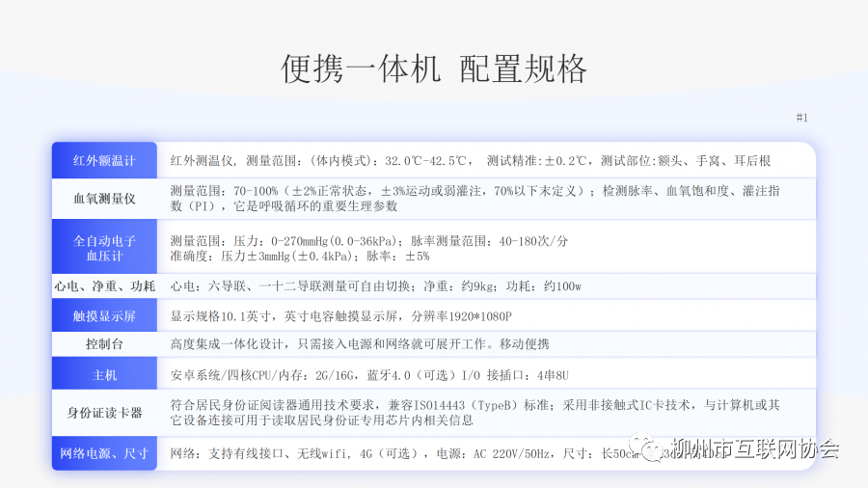Click the 测量范围:70-100% blood oxygen description
The width and height of the screenshot is (868, 488).
click(475, 199)
